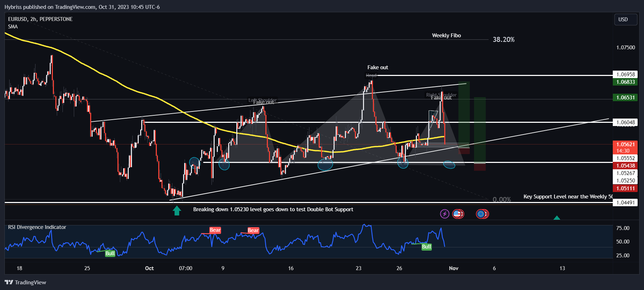Viewport: 644px width, 290px height.
Task: Click the Bull tag under the late-September RSI
Action: (110, 253)
